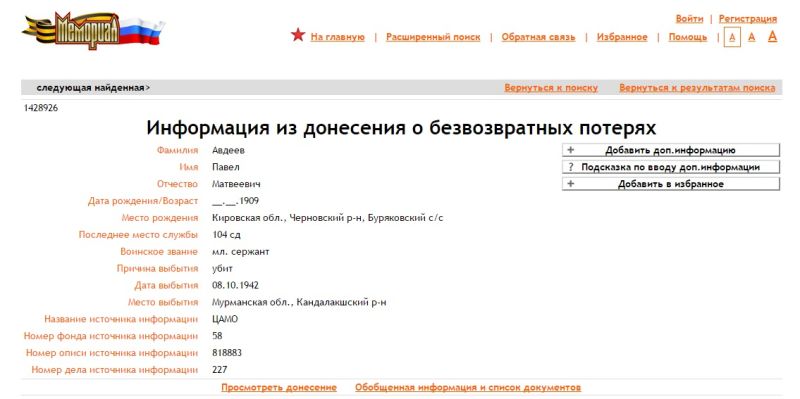Open Просмотреть донесение link
800x399 pixels.
pos(279,387)
